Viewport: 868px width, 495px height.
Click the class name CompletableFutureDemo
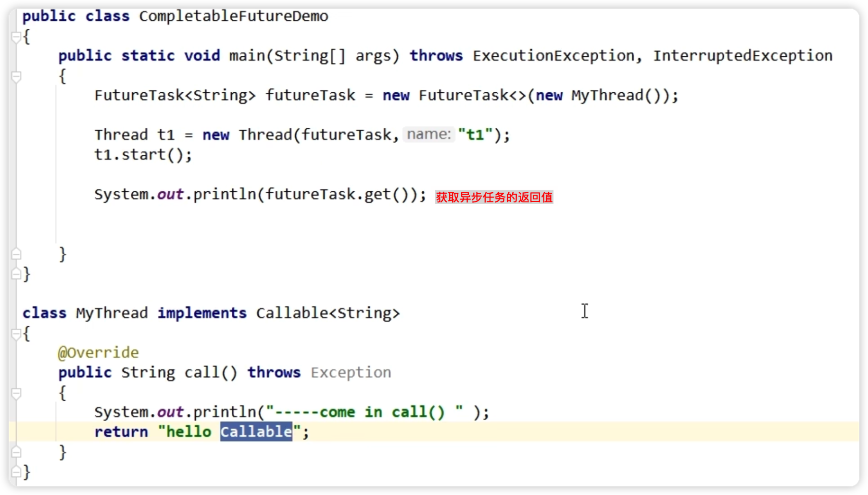point(234,16)
